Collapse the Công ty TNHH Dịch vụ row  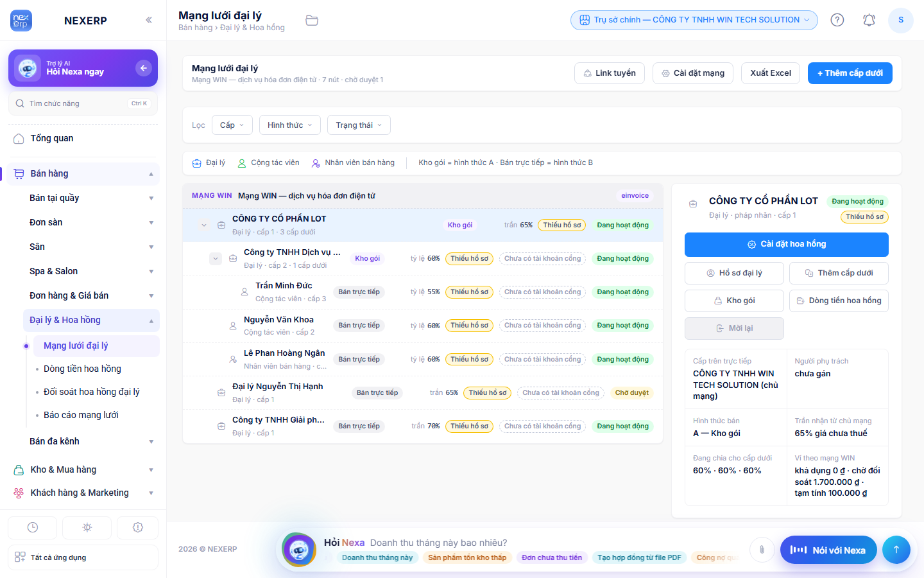[216, 259]
